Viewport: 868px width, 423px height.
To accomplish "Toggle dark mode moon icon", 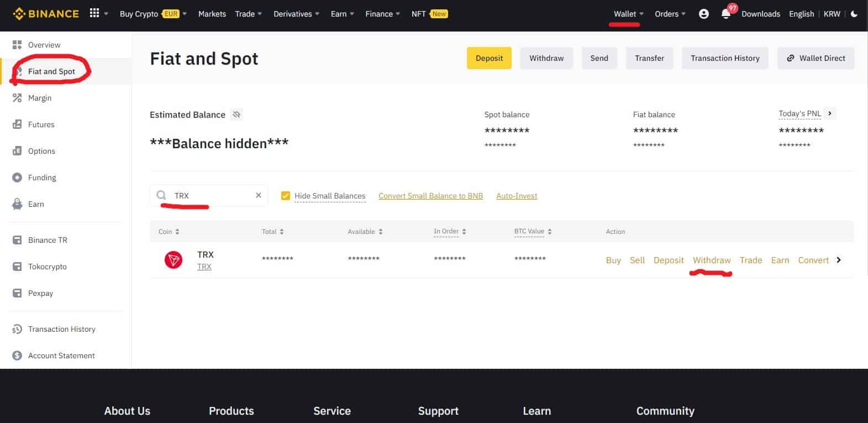I will [854, 14].
